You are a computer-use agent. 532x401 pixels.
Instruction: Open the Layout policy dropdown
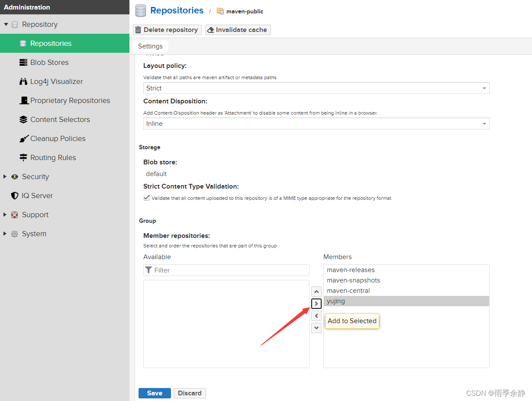[316, 88]
